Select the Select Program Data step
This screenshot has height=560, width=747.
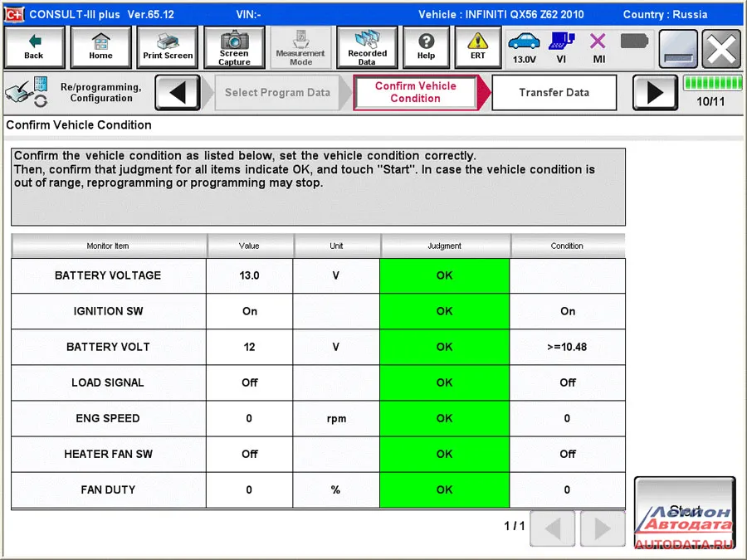coord(277,92)
